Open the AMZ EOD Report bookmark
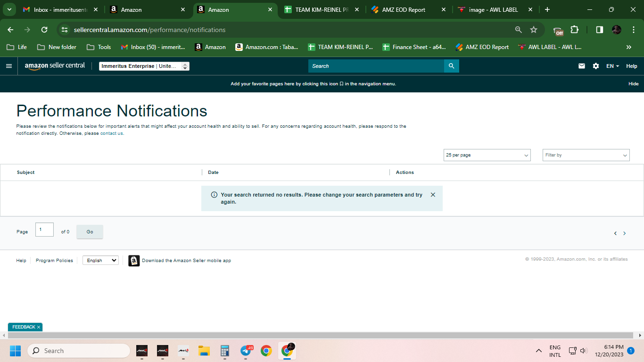Image resolution: width=644 pixels, height=362 pixels. click(482, 47)
